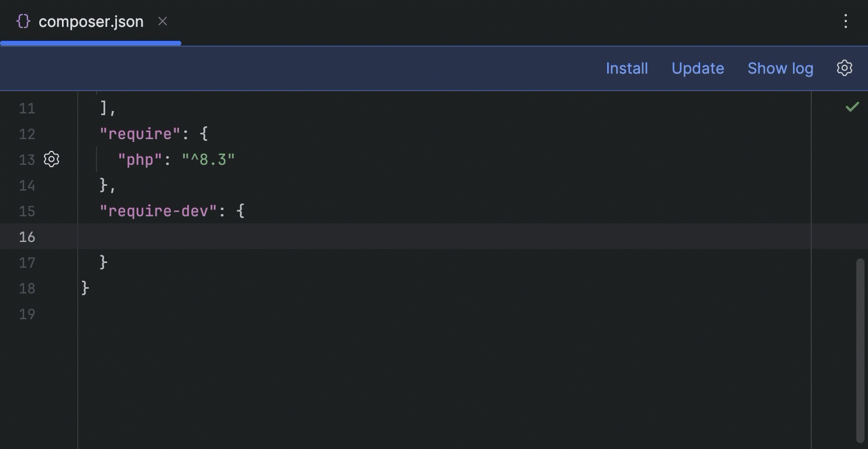Open Composer settings gear in the banner
This screenshot has height=449, width=868.
click(844, 68)
